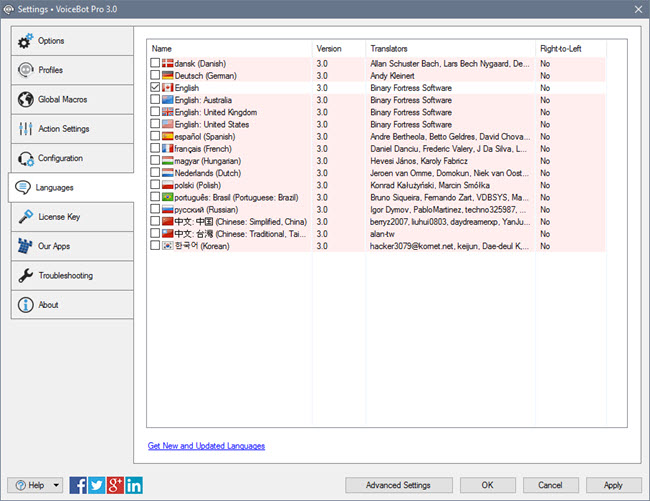Sort by the Translators column header

[449, 48]
